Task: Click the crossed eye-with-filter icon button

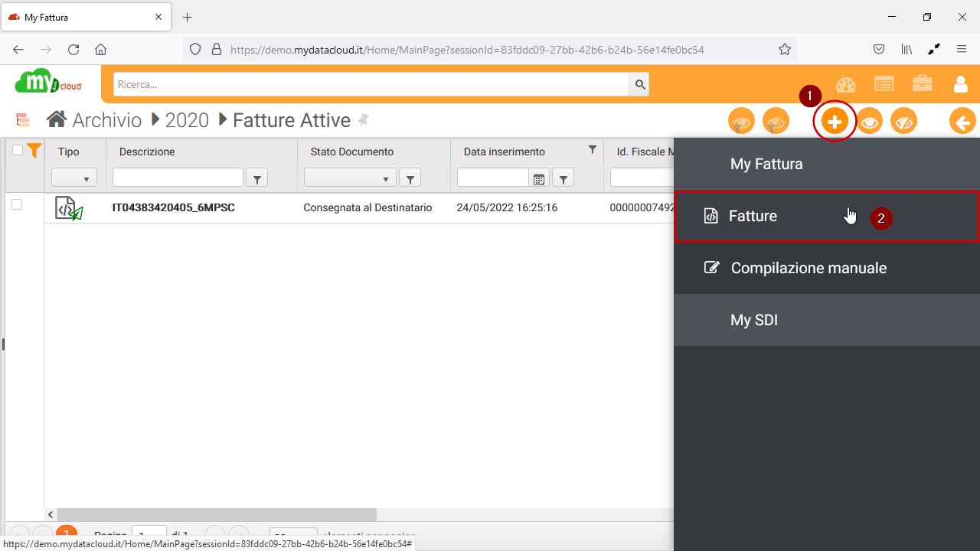Action: [776, 121]
